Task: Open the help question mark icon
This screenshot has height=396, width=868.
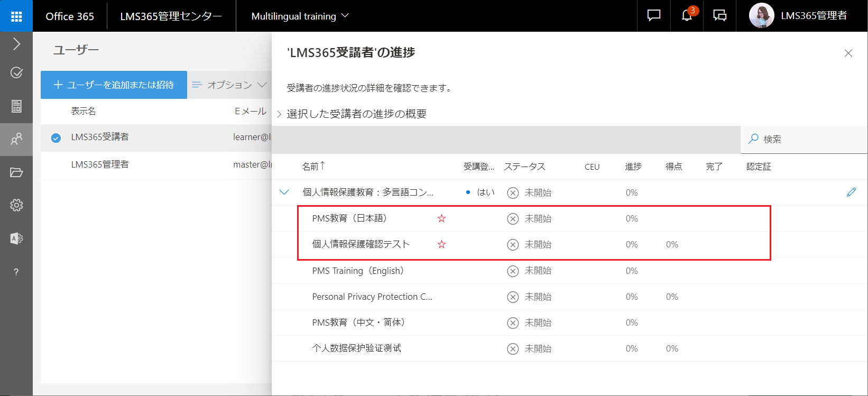Action: pos(16,272)
